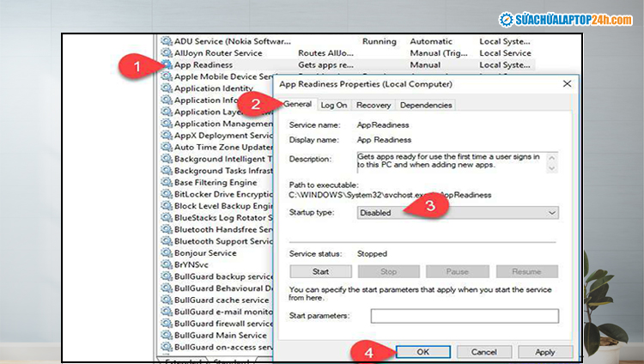Click the Cancel button
The height and width of the screenshot is (364, 644).
tap(483, 352)
